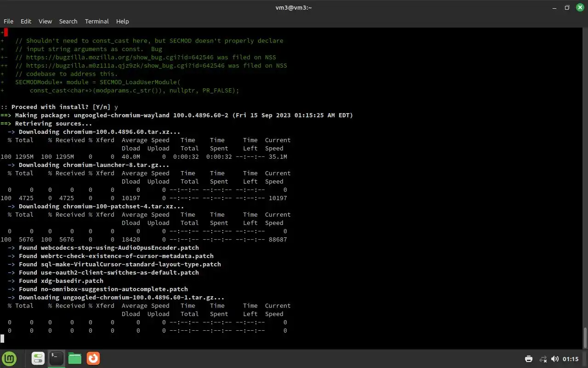Click the bugzilla.m0z111a.qjz9zk URL line

click(x=144, y=66)
